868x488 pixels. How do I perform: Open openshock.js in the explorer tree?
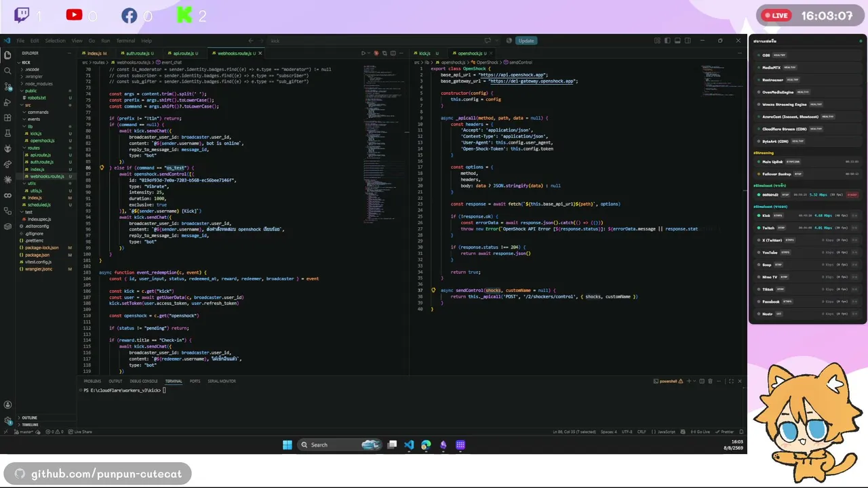(x=42, y=140)
